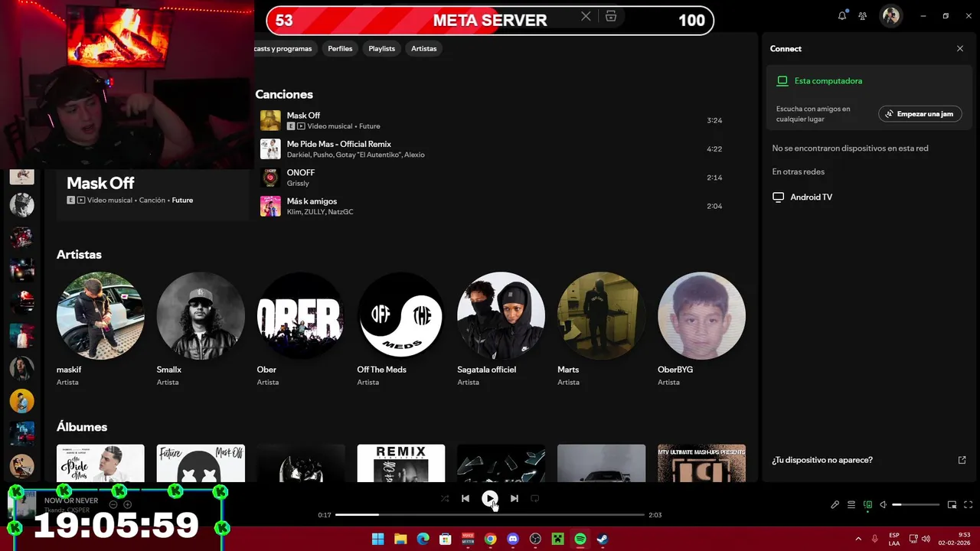Open Microsoft Store from the taskbar
Screen dimensions: 980x551
coord(446,539)
